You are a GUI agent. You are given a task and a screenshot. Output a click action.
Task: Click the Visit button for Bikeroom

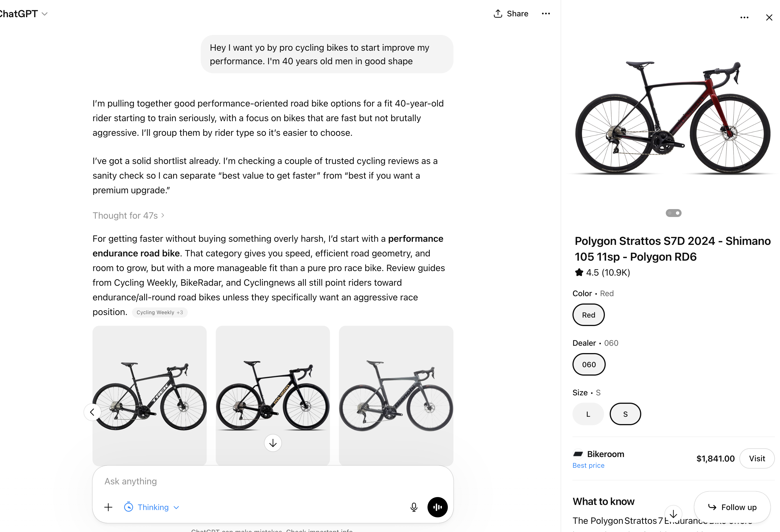(x=757, y=458)
